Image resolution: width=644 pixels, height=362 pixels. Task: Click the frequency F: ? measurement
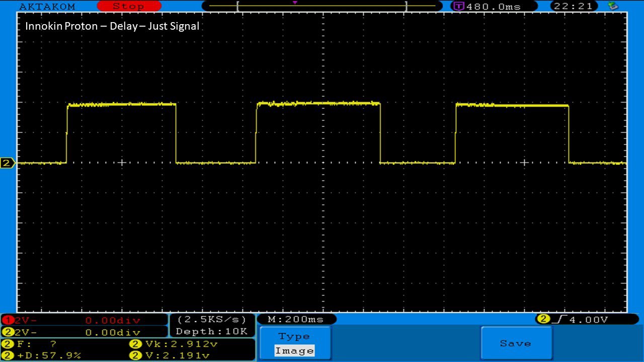click(x=35, y=344)
